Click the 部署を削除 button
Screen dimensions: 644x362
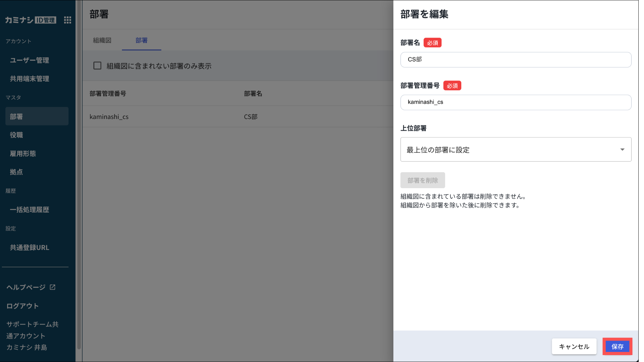click(x=422, y=180)
